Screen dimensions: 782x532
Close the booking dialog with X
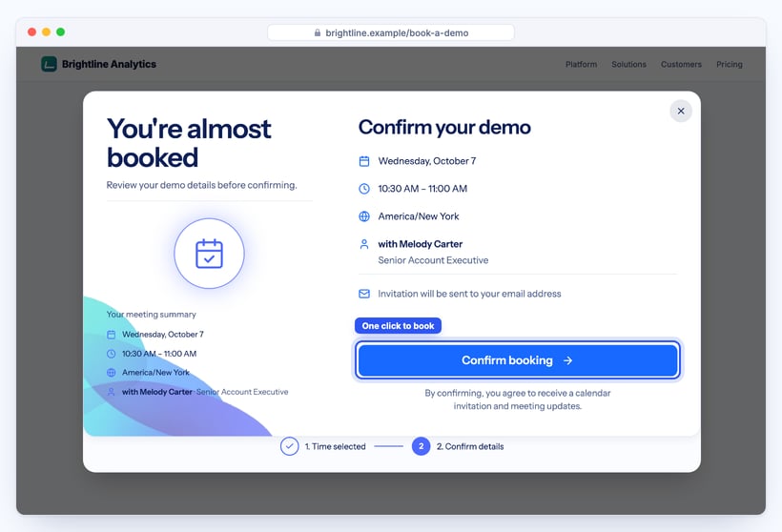[681, 111]
